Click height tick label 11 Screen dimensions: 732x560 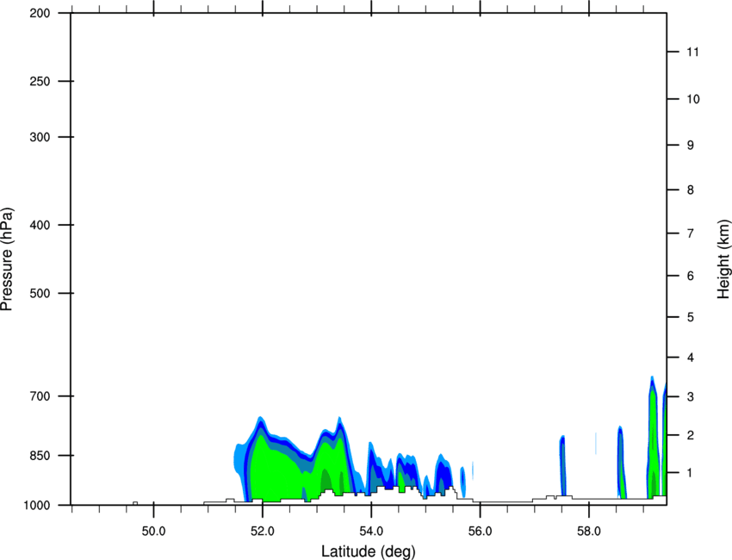pyautogui.click(x=693, y=52)
